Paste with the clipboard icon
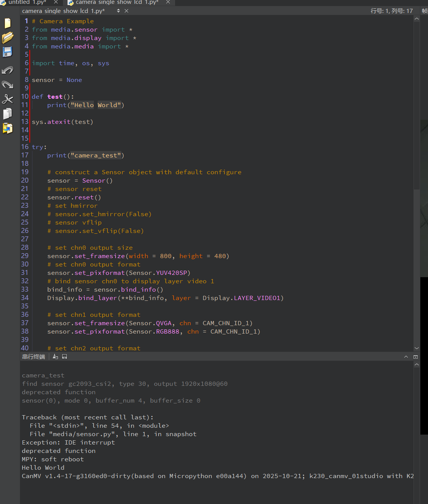428x504 pixels. pos(8,128)
